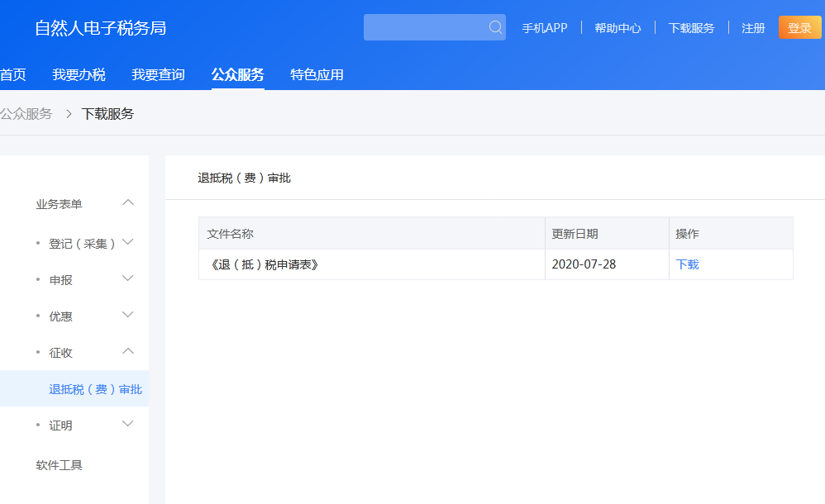Visit the 帮助中心 link

pyautogui.click(x=618, y=28)
